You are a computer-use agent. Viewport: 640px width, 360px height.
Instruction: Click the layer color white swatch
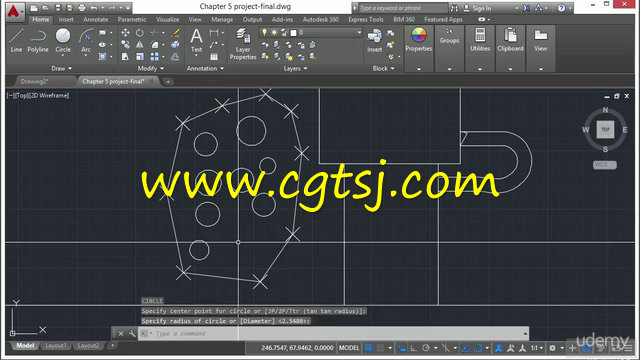pos(293,33)
